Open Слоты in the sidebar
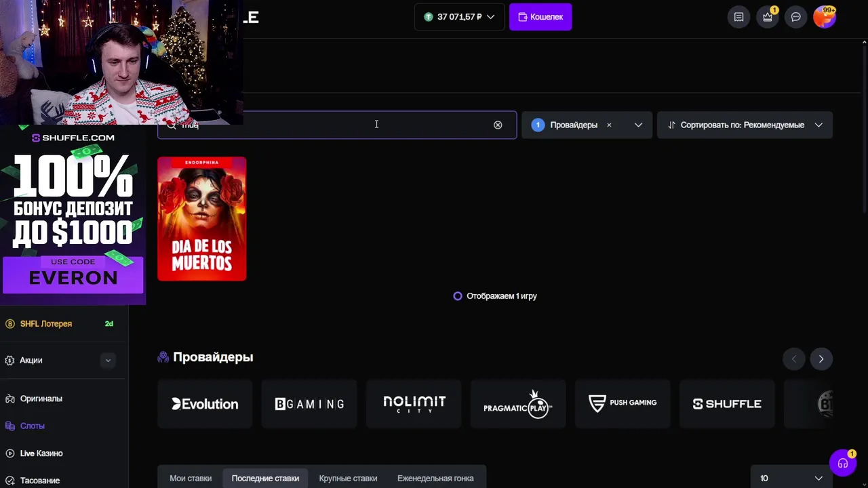The width and height of the screenshot is (868, 488). pyautogui.click(x=33, y=426)
